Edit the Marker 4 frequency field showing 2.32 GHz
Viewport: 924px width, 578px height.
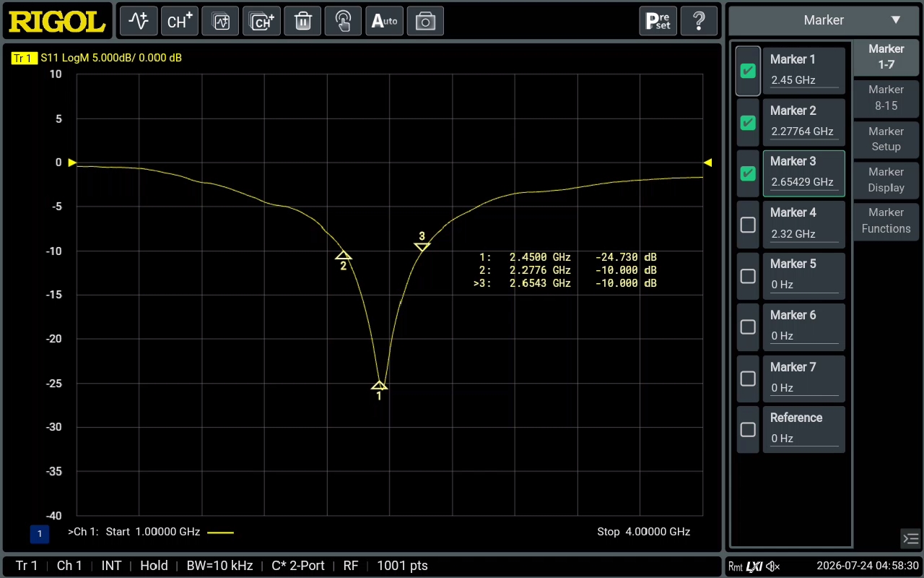(x=804, y=234)
